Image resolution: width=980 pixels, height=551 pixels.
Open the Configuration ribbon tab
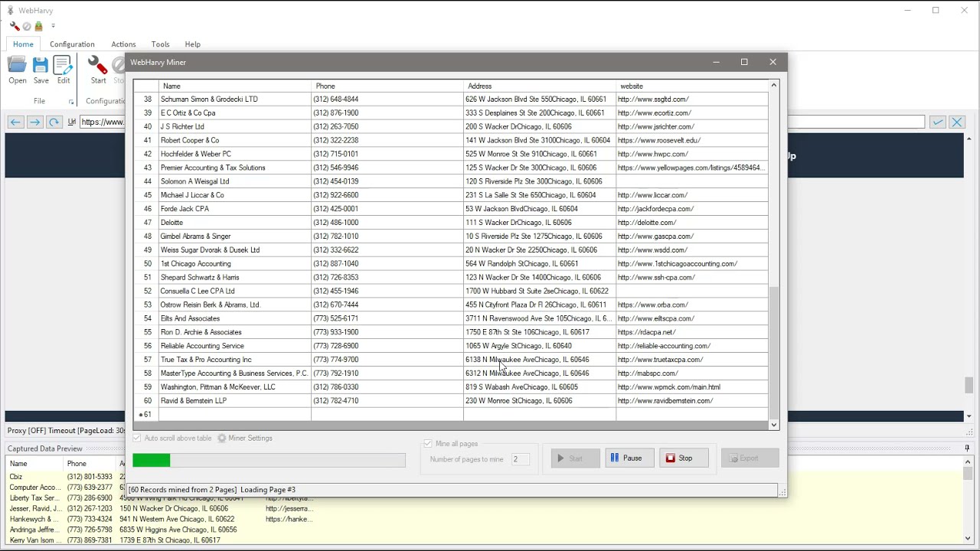pyautogui.click(x=72, y=44)
